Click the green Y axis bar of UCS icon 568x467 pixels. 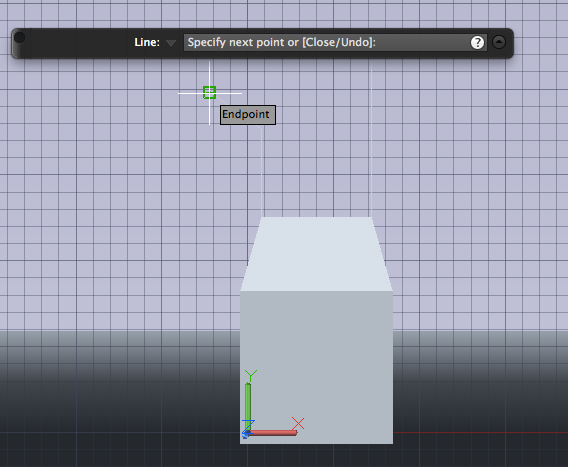(248, 407)
